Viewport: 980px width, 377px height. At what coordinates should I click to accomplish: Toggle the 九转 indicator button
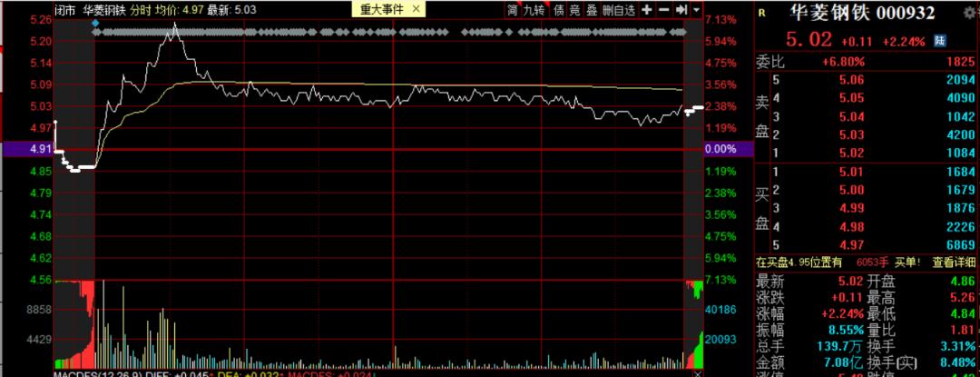(535, 9)
